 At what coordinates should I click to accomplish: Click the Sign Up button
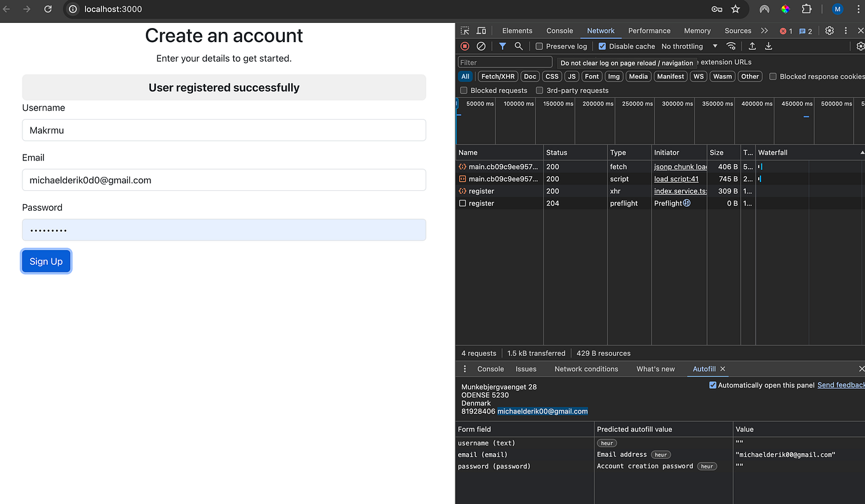[x=46, y=261]
